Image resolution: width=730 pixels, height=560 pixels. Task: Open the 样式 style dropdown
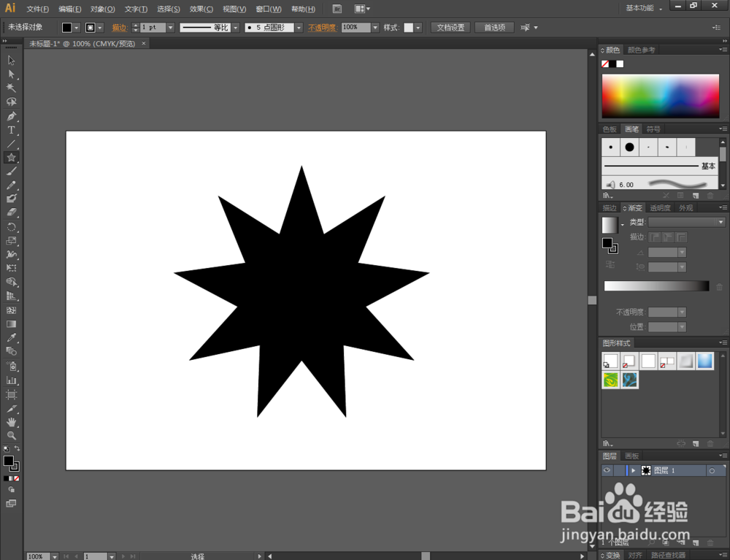pos(418,28)
